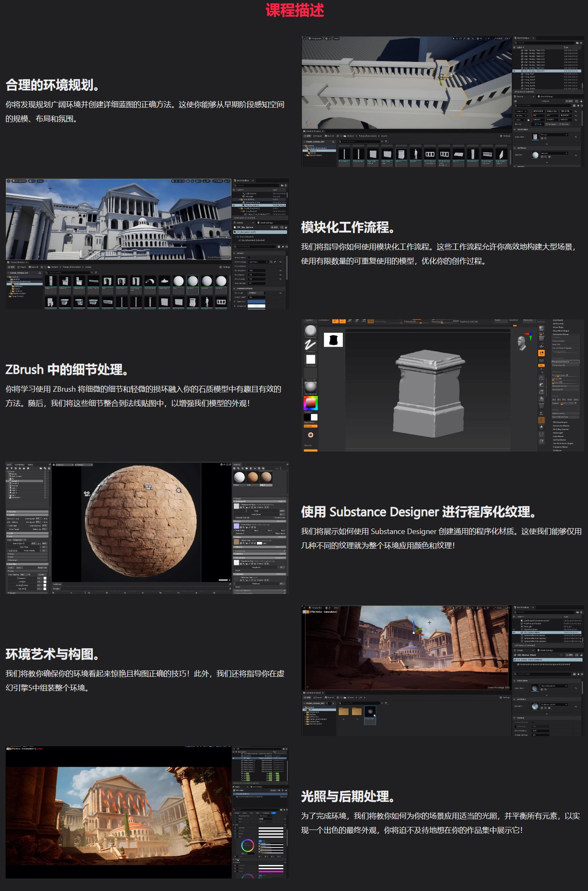Click Export All SubTools button in ZBrush
588x891 pixels.
coord(565,417)
